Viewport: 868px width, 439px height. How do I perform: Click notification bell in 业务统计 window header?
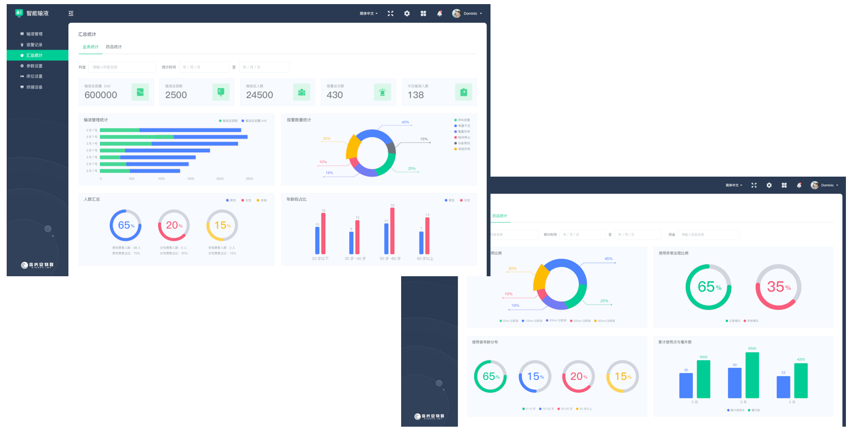pos(440,13)
